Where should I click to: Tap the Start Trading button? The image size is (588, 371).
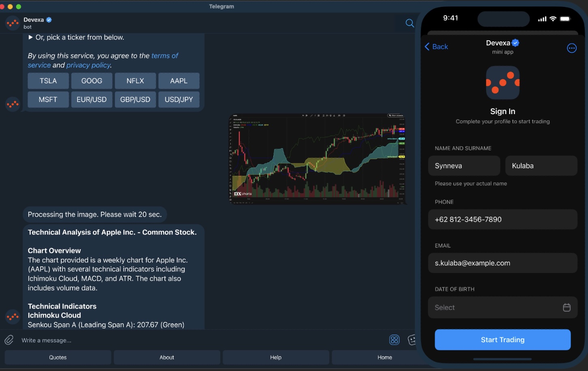pos(502,339)
